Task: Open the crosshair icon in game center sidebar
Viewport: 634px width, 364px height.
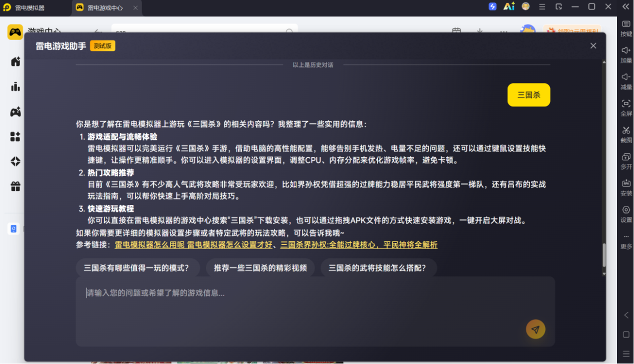Action: pos(15,161)
